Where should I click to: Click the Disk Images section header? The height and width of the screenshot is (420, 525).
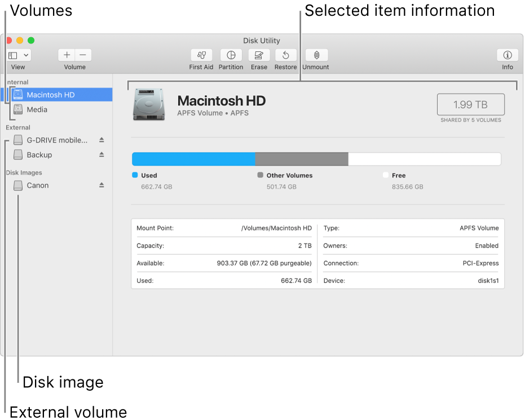(24, 173)
